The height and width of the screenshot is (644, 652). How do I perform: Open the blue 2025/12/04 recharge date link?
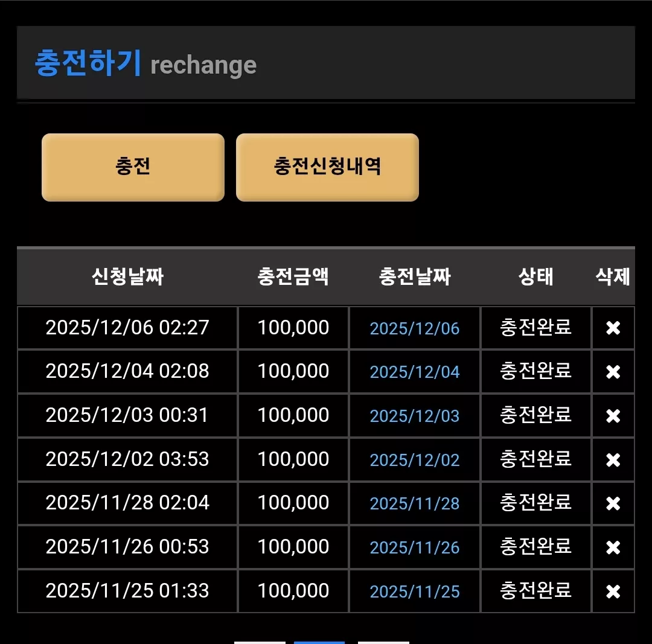(415, 372)
